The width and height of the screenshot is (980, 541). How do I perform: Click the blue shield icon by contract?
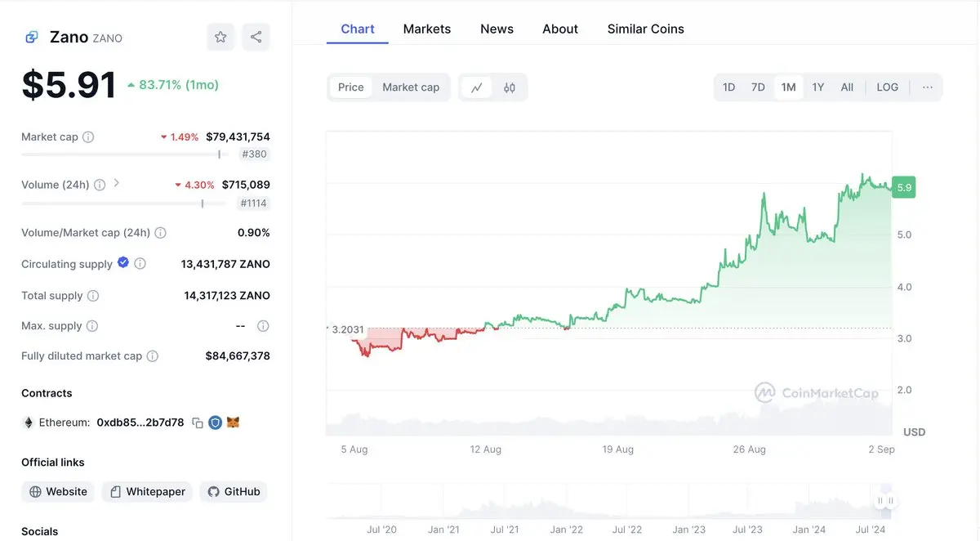click(x=216, y=423)
